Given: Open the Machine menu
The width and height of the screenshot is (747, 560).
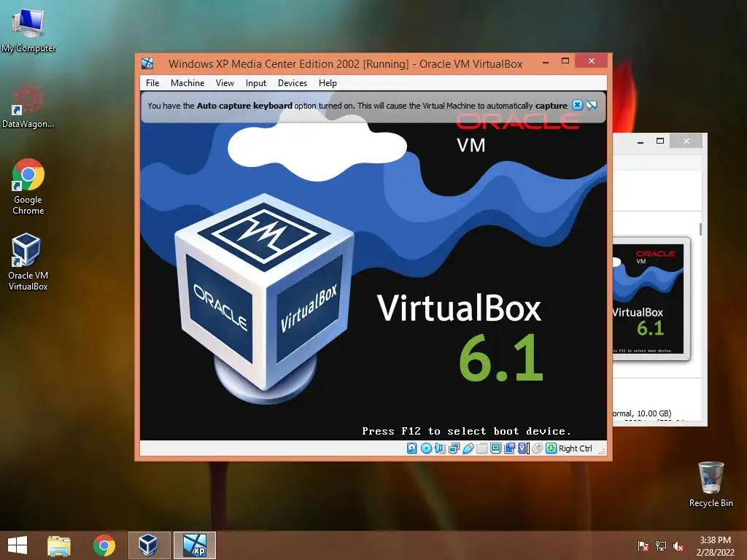Looking at the screenshot, I should tap(187, 83).
